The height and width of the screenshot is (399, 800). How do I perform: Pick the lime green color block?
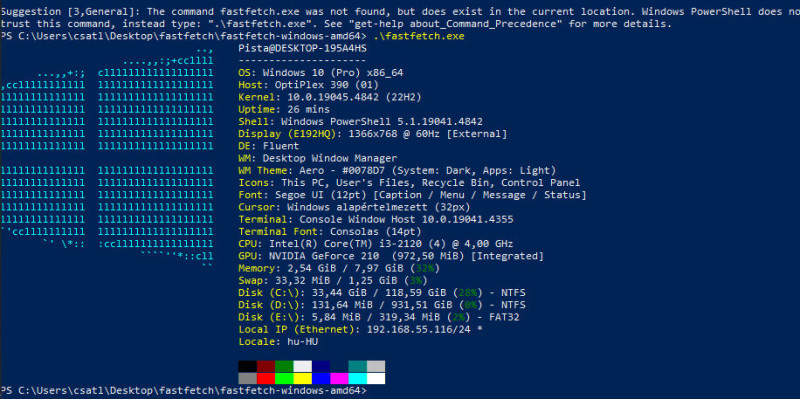click(284, 378)
